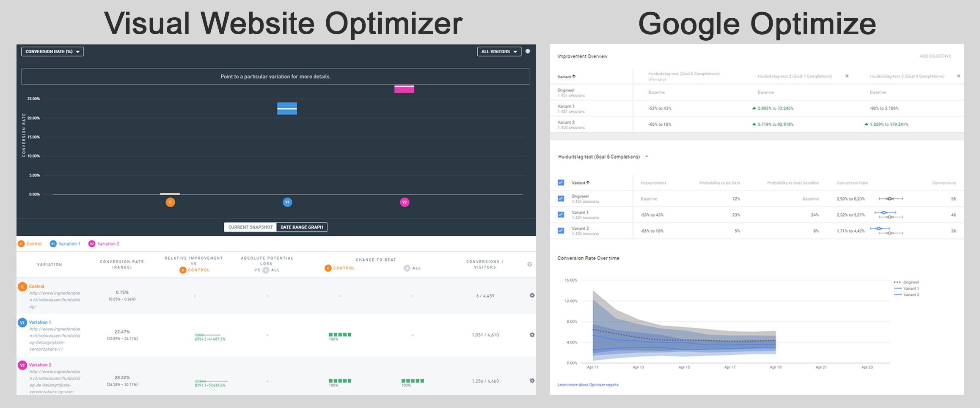Sort by Variant in Improvement Overview
The height and width of the screenshot is (408, 980).
[567, 77]
